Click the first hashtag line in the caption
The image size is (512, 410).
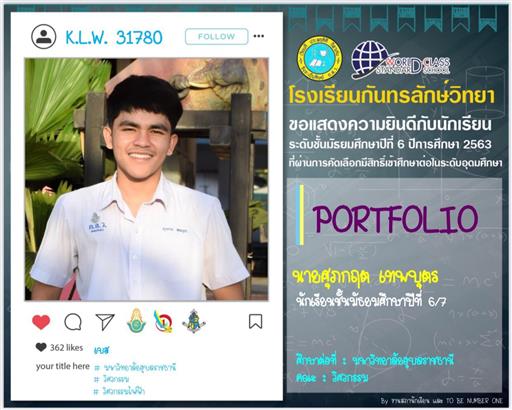135,368
